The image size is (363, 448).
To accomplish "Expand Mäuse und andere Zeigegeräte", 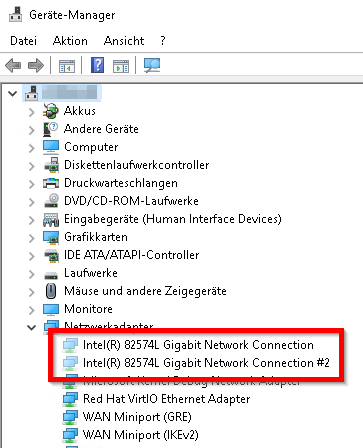I will 31,292.
